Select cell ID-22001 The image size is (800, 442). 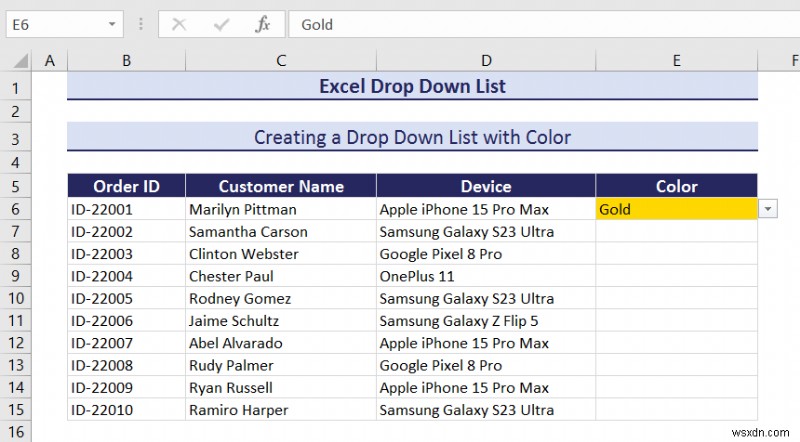127,209
